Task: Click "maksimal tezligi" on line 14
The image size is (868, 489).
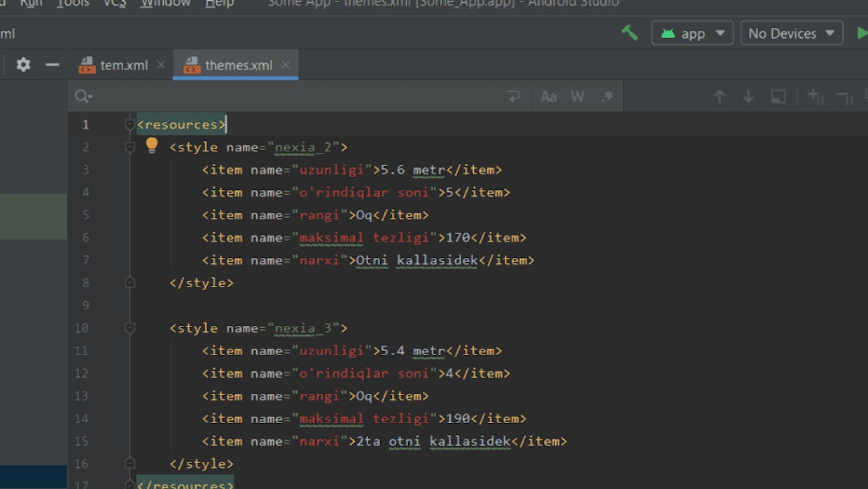Action: (364, 418)
